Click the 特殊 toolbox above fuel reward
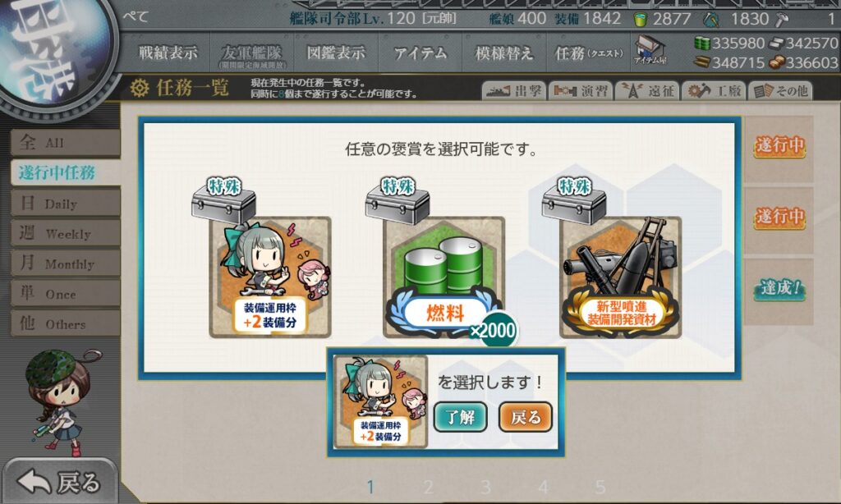The width and height of the screenshot is (841, 504). (x=398, y=201)
